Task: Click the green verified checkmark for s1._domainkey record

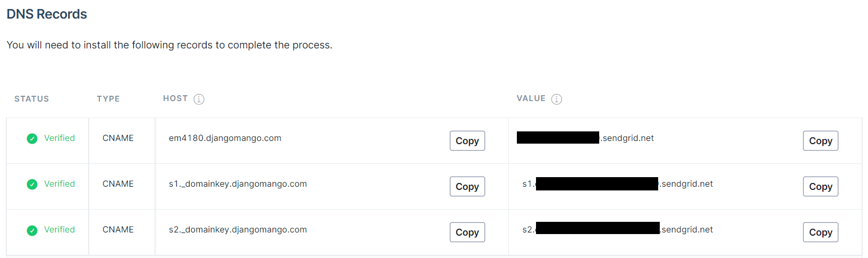Action: pyautogui.click(x=32, y=185)
